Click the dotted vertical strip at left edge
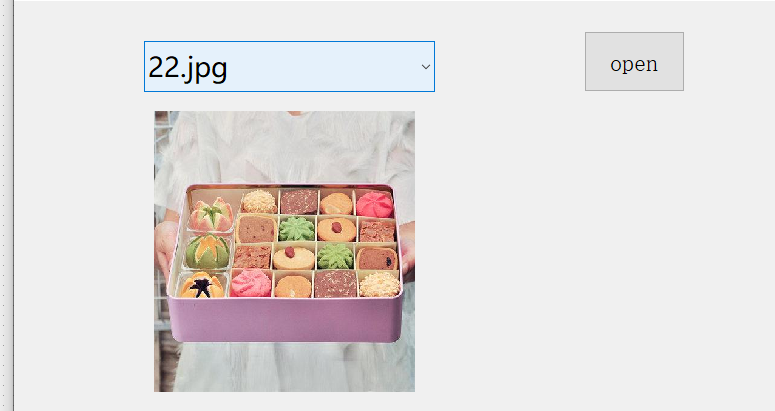775x411 pixels. click(7, 206)
